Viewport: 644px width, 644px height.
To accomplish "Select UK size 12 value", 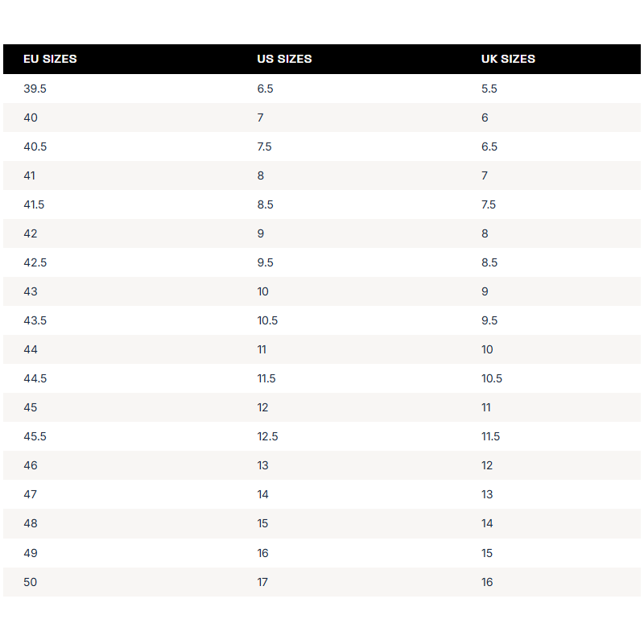I will 487,465.
